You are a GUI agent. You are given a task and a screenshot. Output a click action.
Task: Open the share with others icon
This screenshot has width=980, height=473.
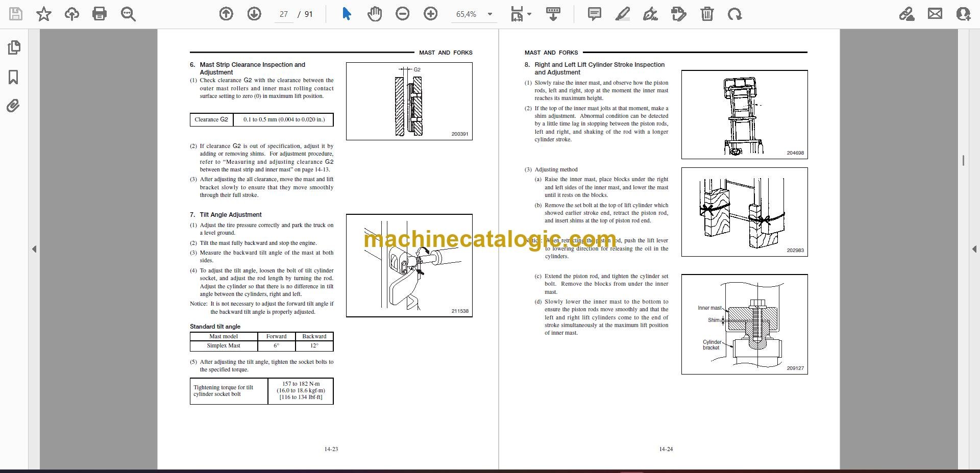pos(963,14)
